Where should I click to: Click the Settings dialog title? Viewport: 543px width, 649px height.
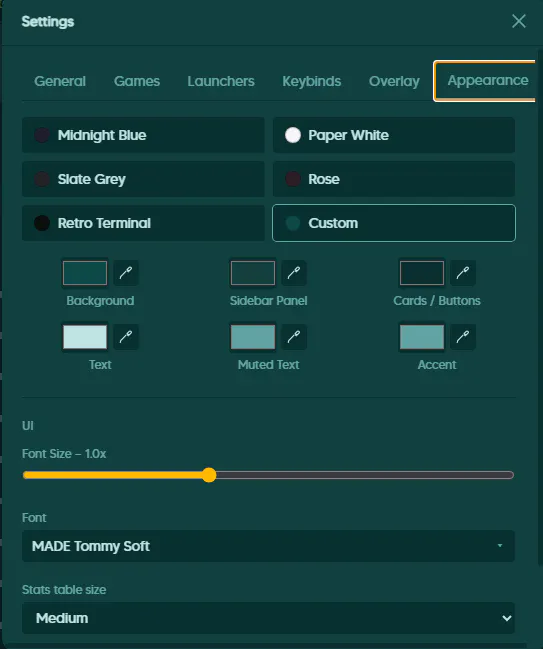pos(48,22)
